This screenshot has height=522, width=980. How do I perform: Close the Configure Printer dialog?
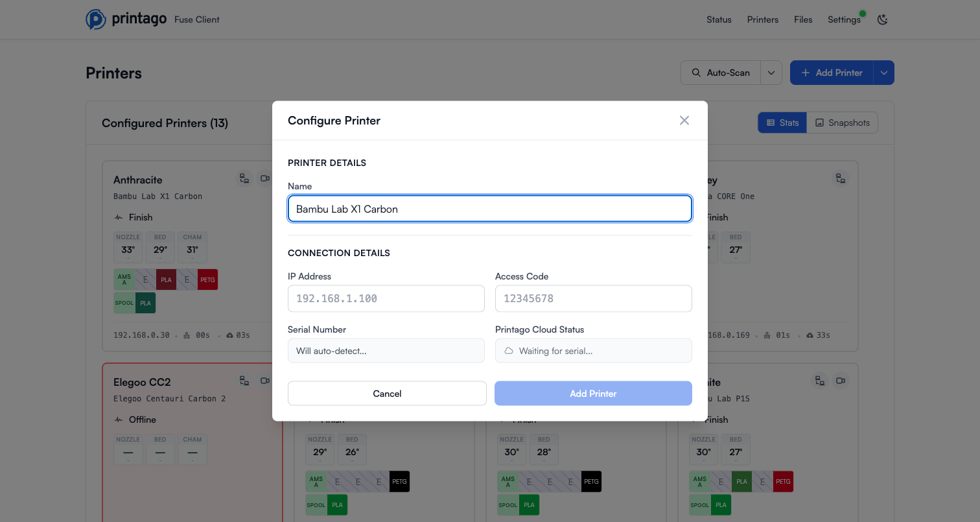tap(684, 121)
